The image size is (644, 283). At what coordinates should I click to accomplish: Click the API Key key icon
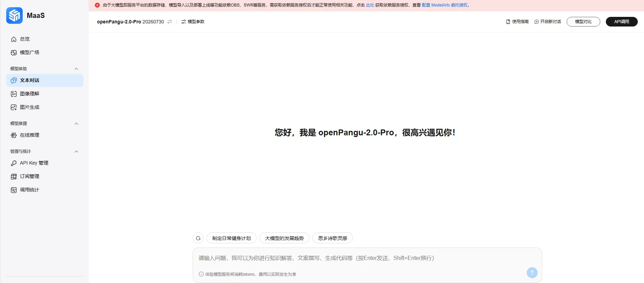[14, 163]
